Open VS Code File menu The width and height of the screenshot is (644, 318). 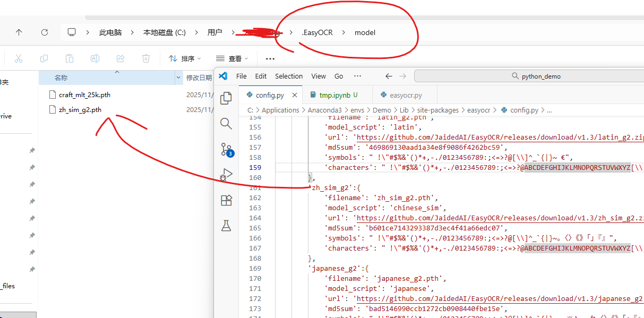(242, 76)
